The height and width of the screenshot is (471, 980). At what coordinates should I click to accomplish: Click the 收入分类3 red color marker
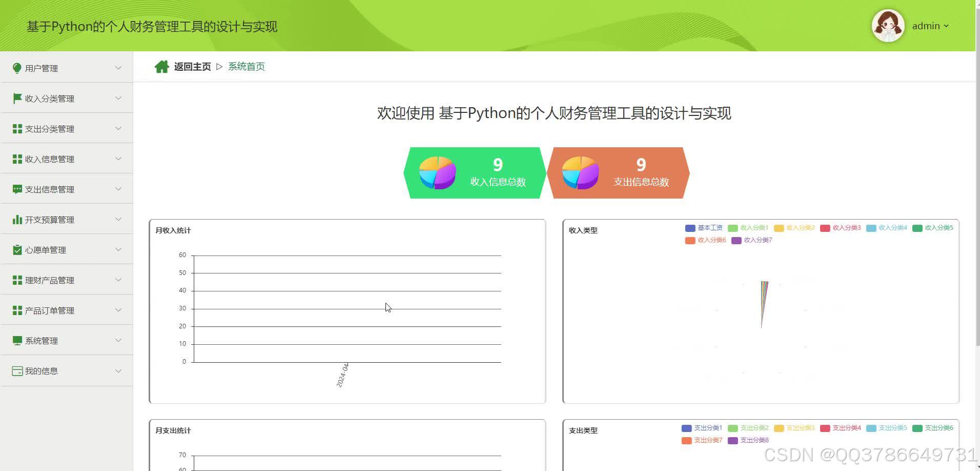pos(825,228)
